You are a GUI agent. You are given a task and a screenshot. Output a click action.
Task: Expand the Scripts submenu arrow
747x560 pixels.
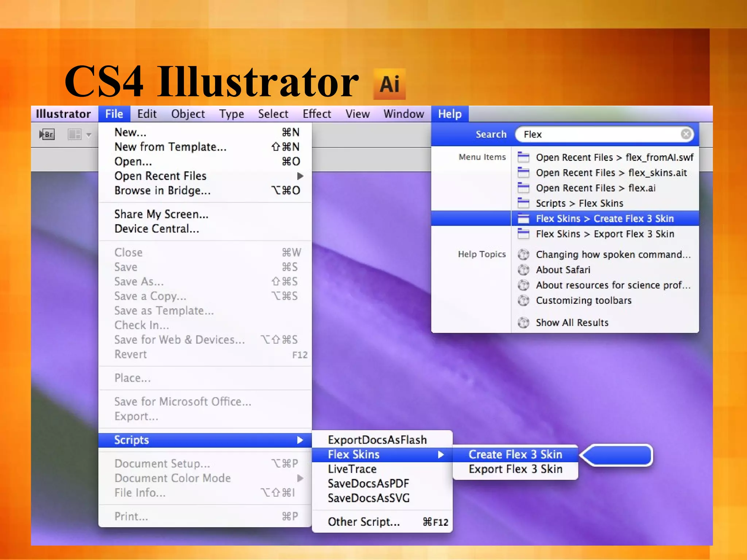tap(300, 440)
